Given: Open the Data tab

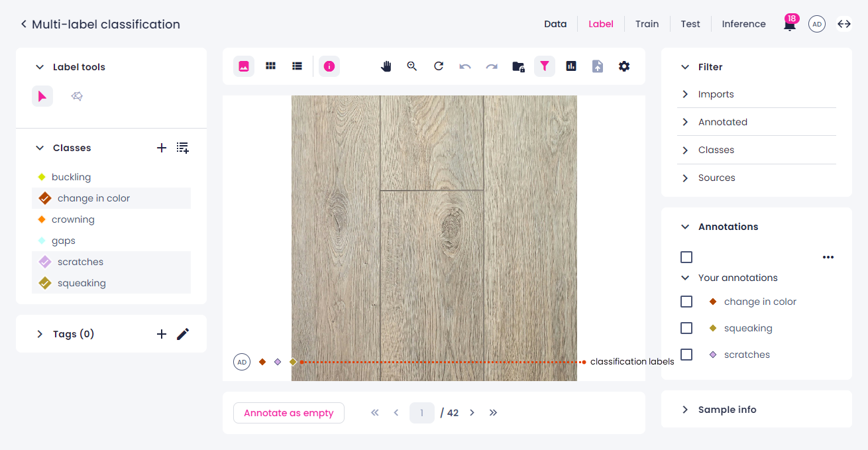Looking at the screenshot, I should click(x=555, y=24).
